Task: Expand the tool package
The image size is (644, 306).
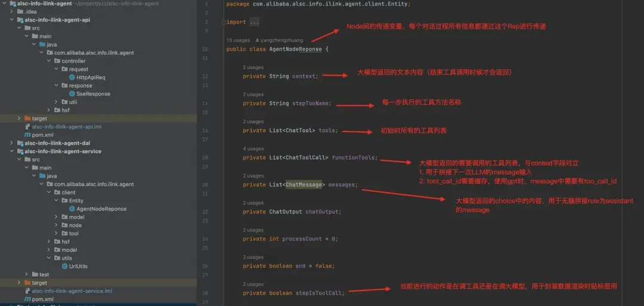Action: (x=56, y=233)
